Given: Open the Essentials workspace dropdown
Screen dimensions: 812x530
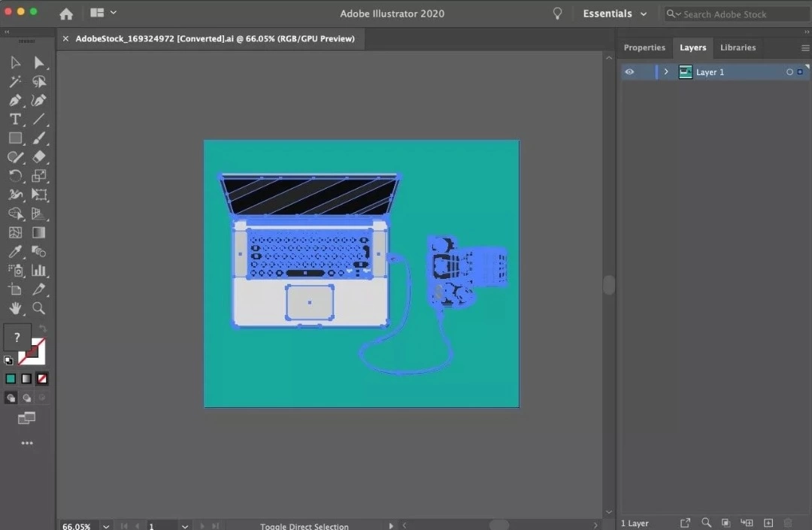Looking at the screenshot, I should click(x=614, y=14).
